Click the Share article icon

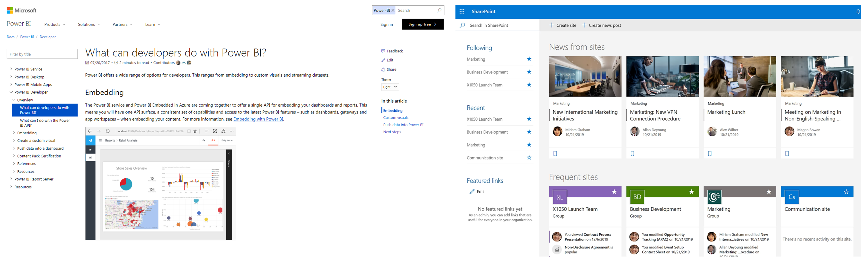pos(383,69)
